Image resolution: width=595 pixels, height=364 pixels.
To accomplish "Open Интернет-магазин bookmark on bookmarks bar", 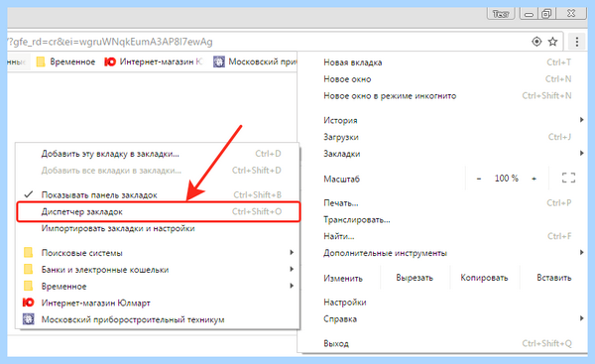I will pos(154,61).
